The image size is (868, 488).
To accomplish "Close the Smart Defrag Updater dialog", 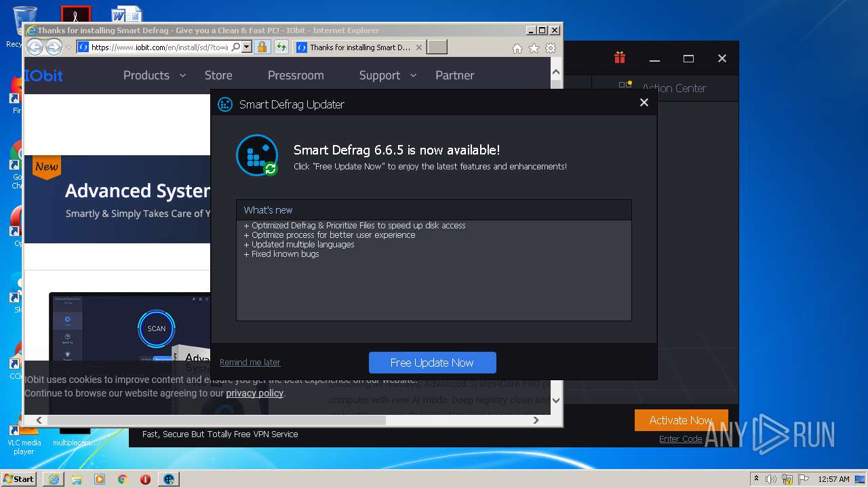I will pos(644,102).
